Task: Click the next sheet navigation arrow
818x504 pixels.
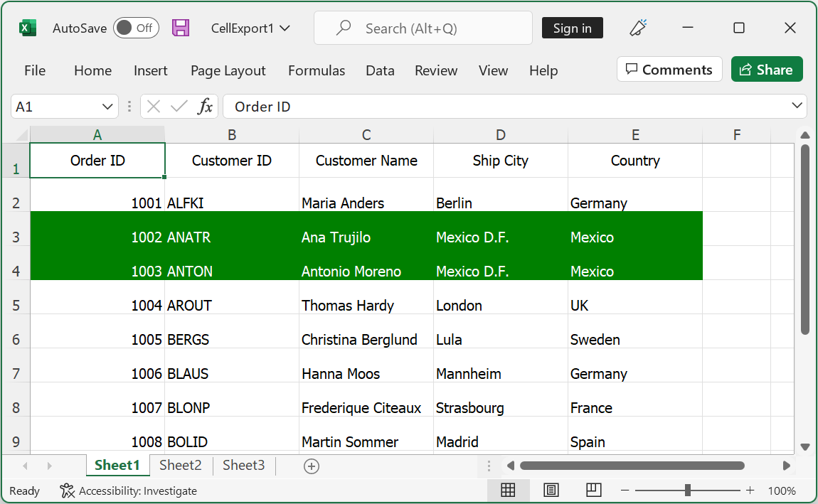Action: click(50, 466)
